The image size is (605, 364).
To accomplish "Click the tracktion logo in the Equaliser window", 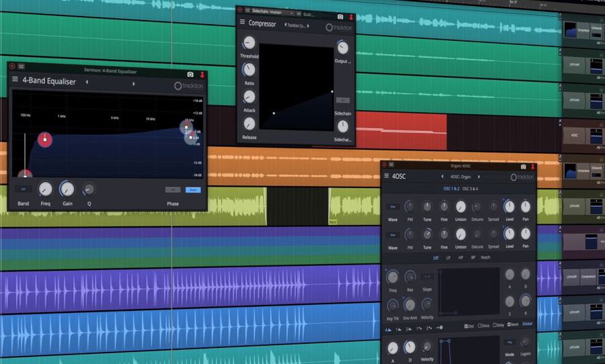I will pyautogui.click(x=188, y=85).
